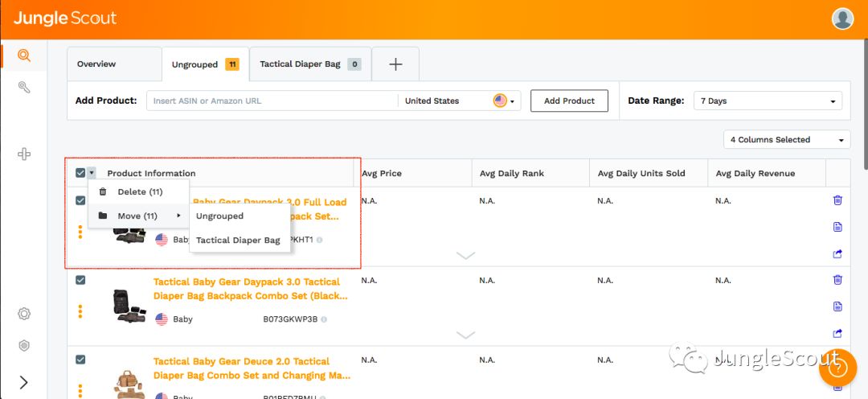The height and width of the screenshot is (399, 868).
Task: Toggle the select-all checkbox in table header
Action: [80, 173]
